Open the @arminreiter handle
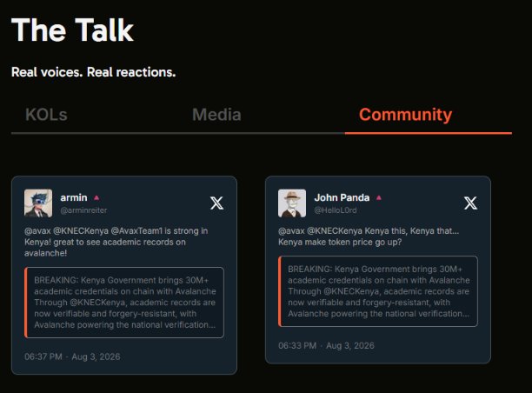This screenshot has width=532, height=393. [83, 210]
